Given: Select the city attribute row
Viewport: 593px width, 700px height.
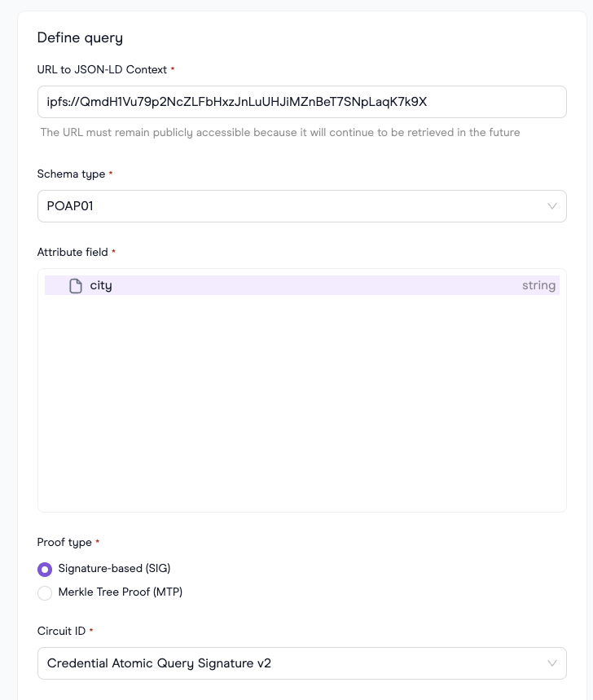Looking at the screenshot, I should tap(302, 285).
